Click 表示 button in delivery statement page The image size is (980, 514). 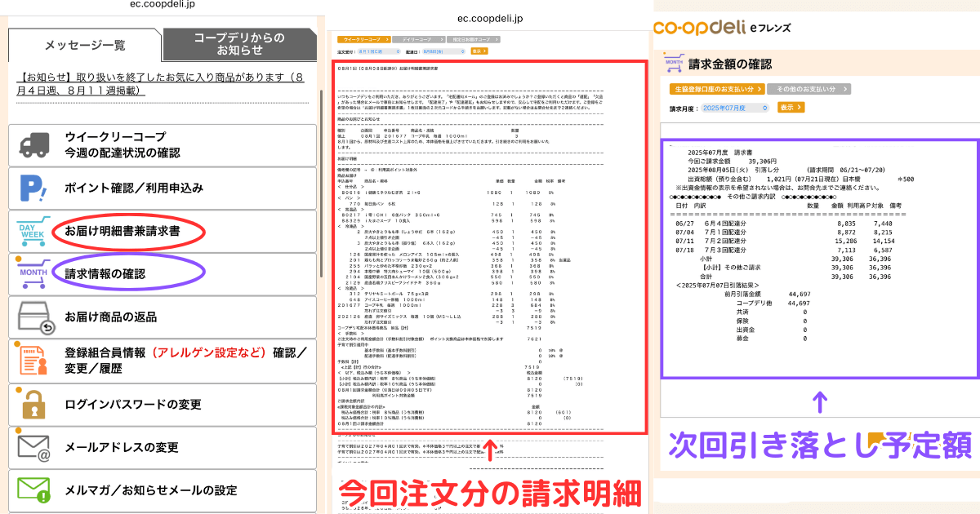coord(479,51)
